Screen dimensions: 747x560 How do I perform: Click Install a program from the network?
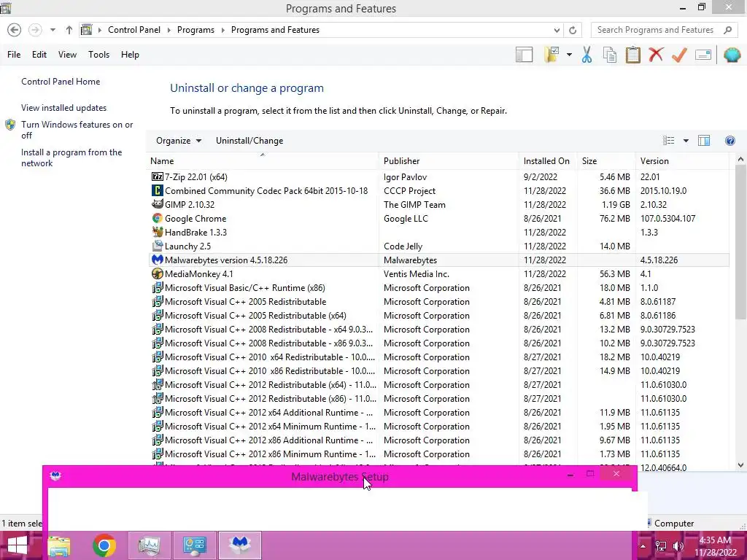[71, 157]
